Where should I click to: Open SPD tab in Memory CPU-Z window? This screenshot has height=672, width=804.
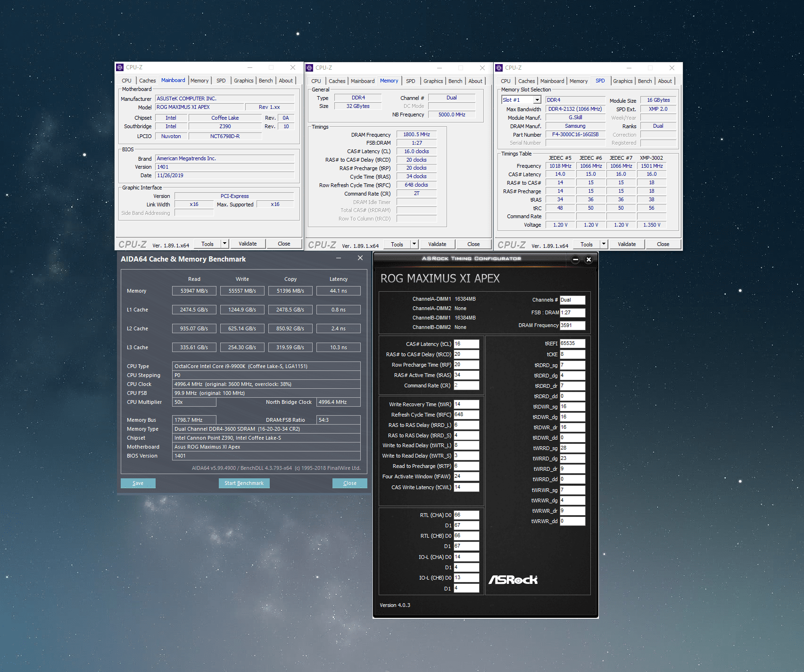pyautogui.click(x=411, y=81)
